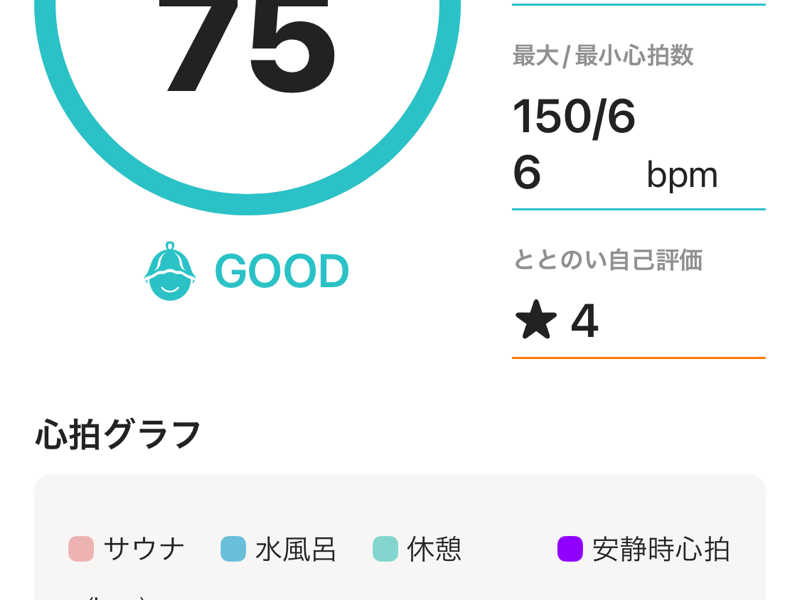Click the blue 水風呂 legend swatch
The height and width of the screenshot is (600, 800).
point(233,549)
